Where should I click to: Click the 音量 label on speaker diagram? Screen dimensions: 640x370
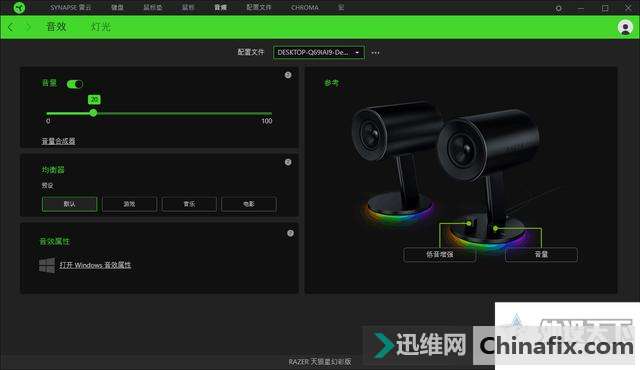tap(541, 255)
